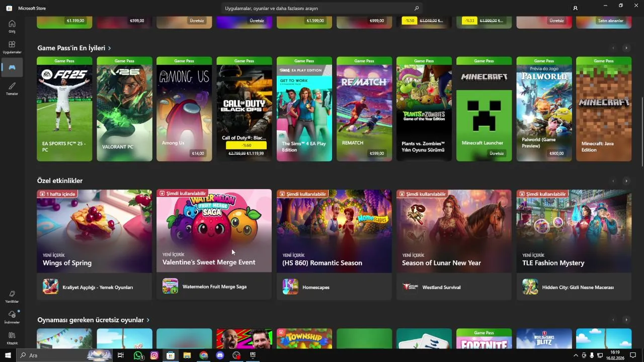Open the Windows Start menu
644x362 pixels.
8,355
